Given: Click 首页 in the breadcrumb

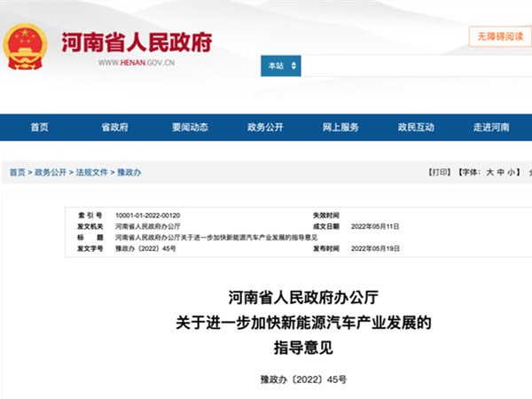Looking at the screenshot, I should pos(18,172).
